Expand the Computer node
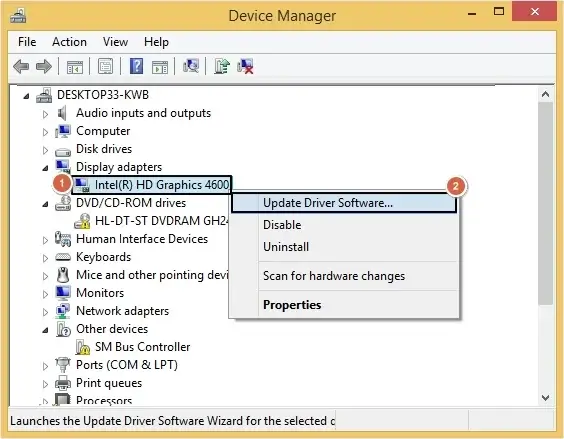 tap(45, 132)
